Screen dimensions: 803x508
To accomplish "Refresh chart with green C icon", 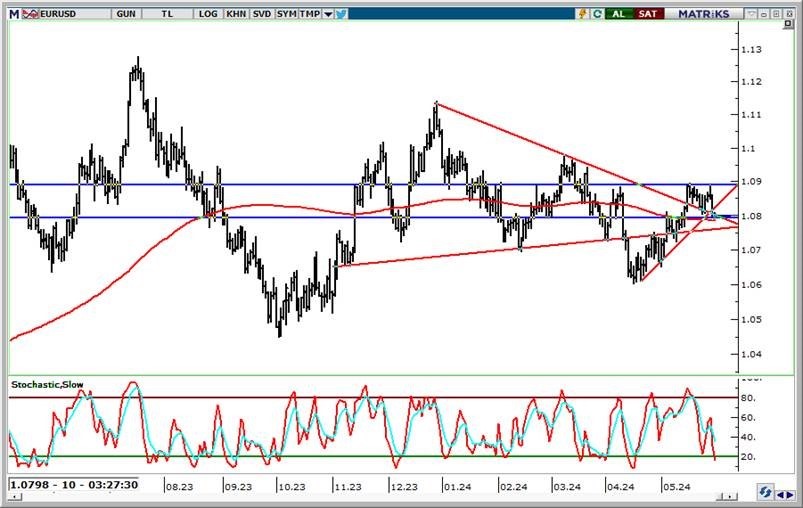I will (x=597, y=14).
